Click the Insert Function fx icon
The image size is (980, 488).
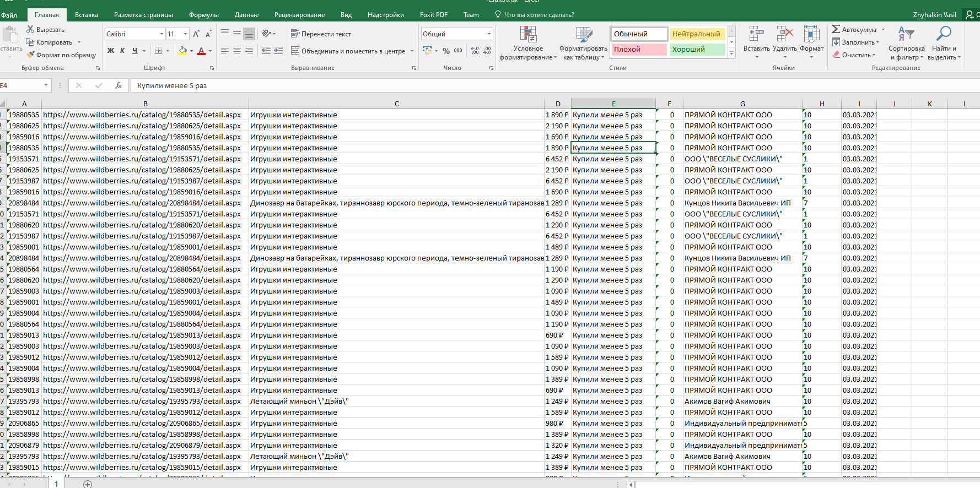[119, 85]
